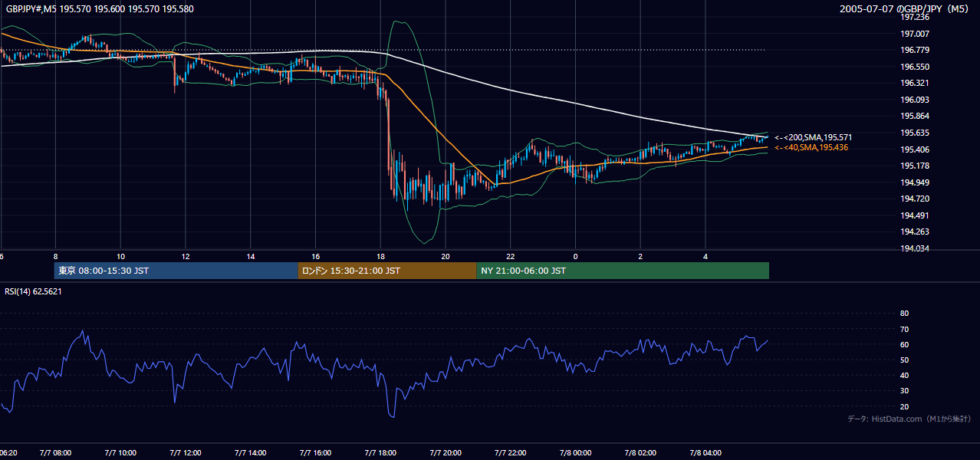Viewport: 980px width, 460px height.
Task: Click price axis label 195.406
Action: (916, 149)
